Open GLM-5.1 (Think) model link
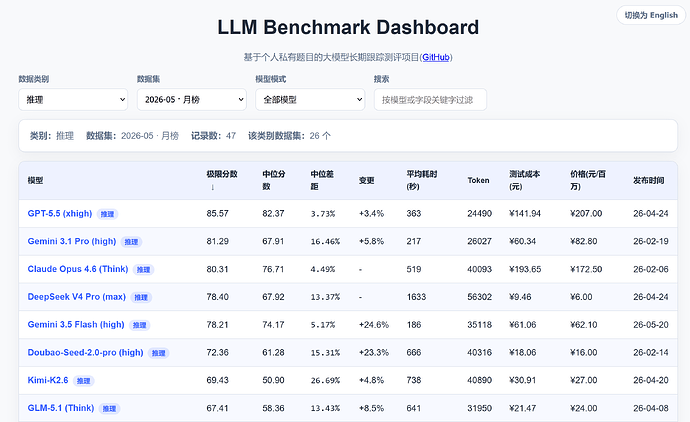 61,408
